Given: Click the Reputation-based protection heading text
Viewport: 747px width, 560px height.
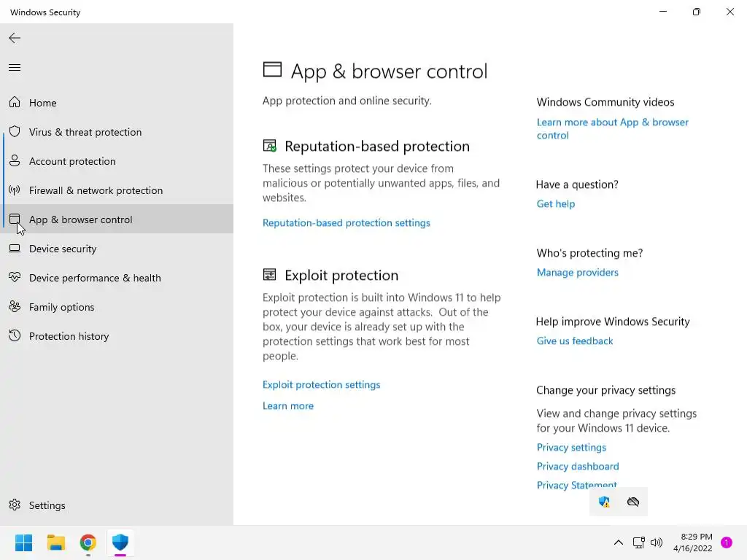Looking at the screenshot, I should [377, 146].
